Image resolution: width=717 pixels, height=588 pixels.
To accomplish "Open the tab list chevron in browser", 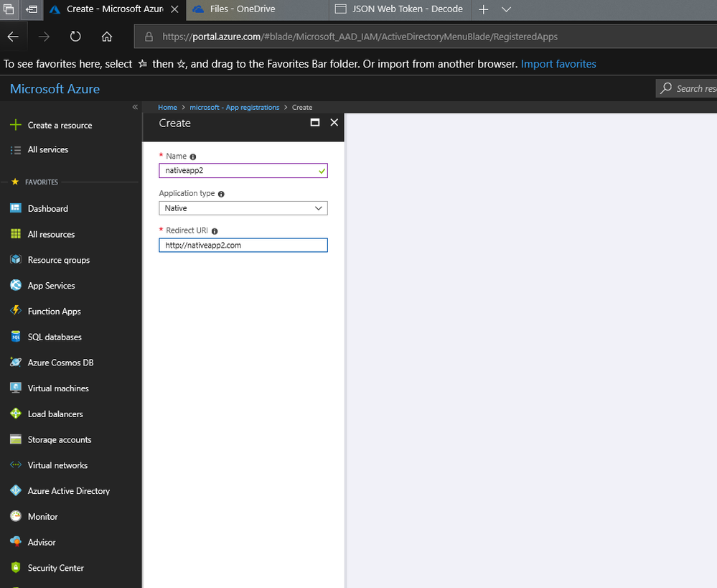I will [x=506, y=9].
